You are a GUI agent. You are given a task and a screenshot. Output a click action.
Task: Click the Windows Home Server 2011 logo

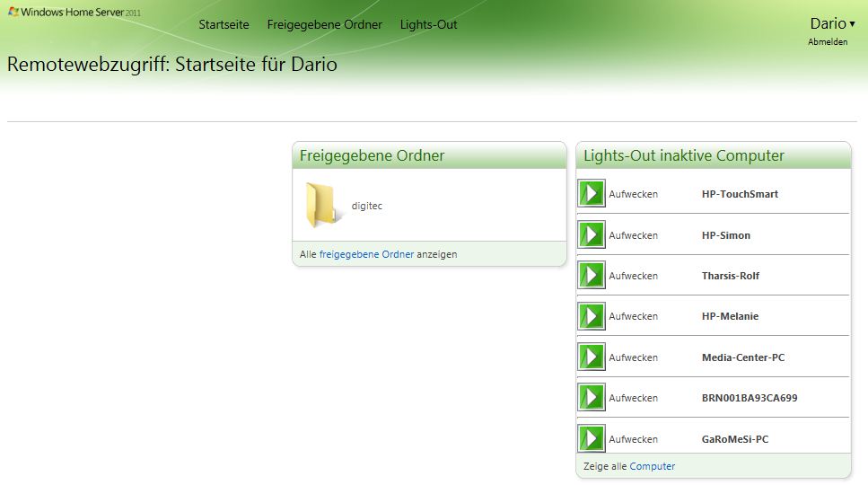click(x=75, y=13)
